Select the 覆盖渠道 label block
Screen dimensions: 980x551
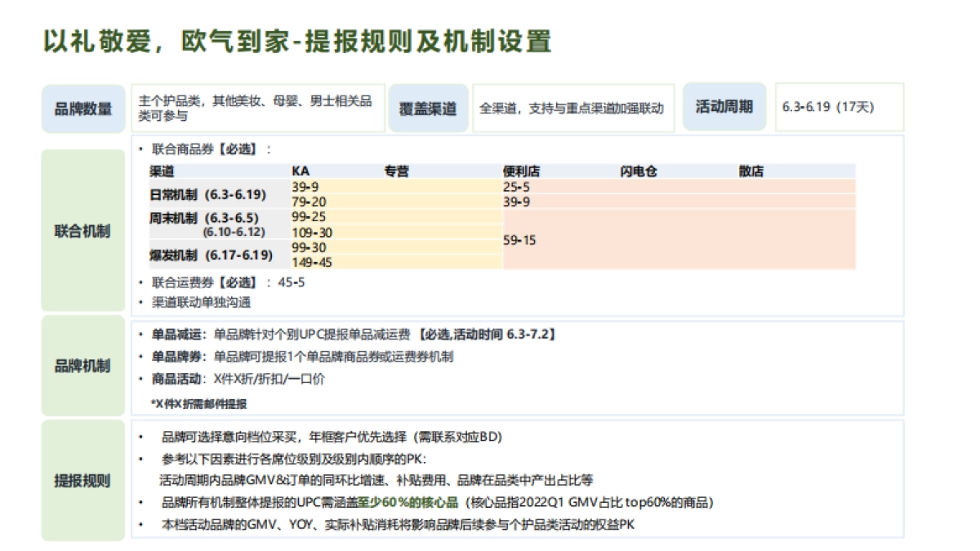(x=428, y=105)
